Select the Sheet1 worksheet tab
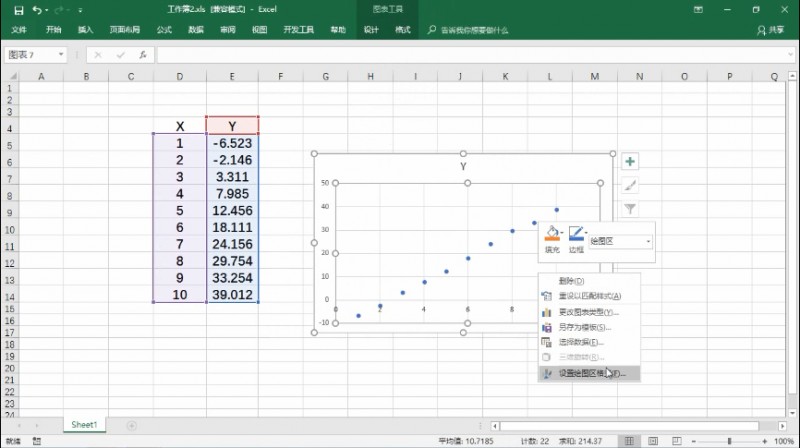The width and height of the screenshot is (800, 448). (x=84, y=425)
